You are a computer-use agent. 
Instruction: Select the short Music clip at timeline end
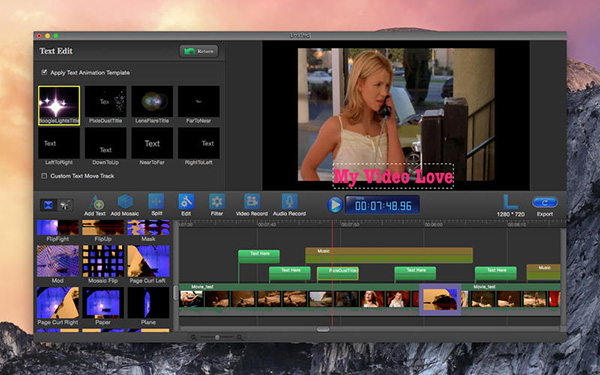543,272
